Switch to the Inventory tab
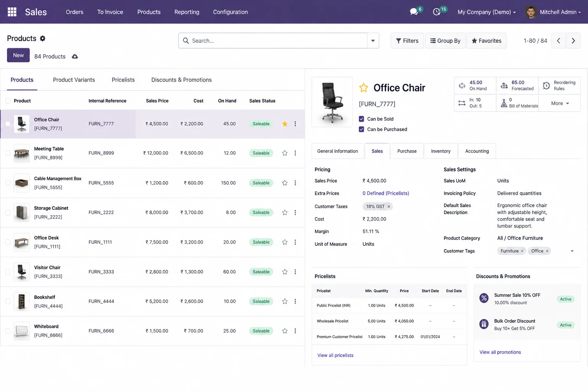 coord(441,151)
